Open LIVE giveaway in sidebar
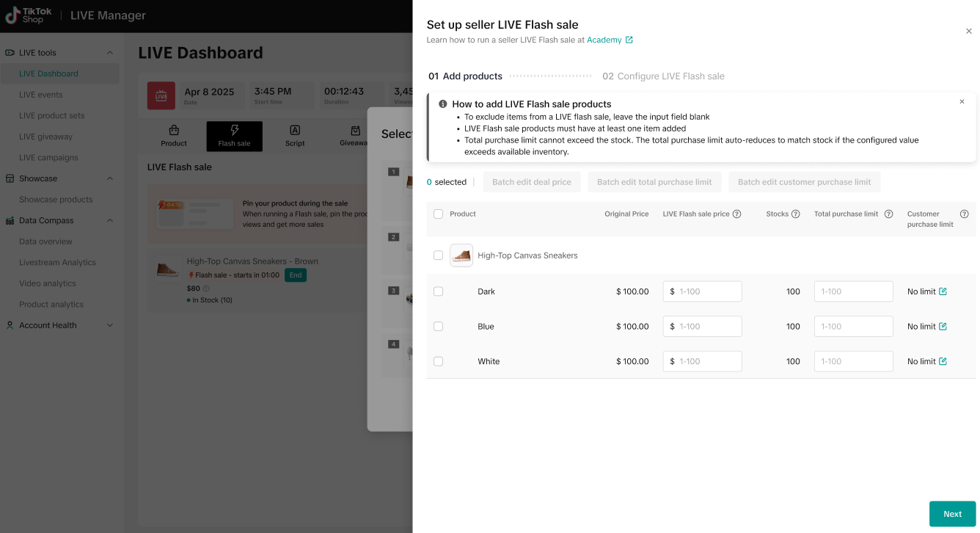Viewport: 980px width, 533px height. point(45,137)
